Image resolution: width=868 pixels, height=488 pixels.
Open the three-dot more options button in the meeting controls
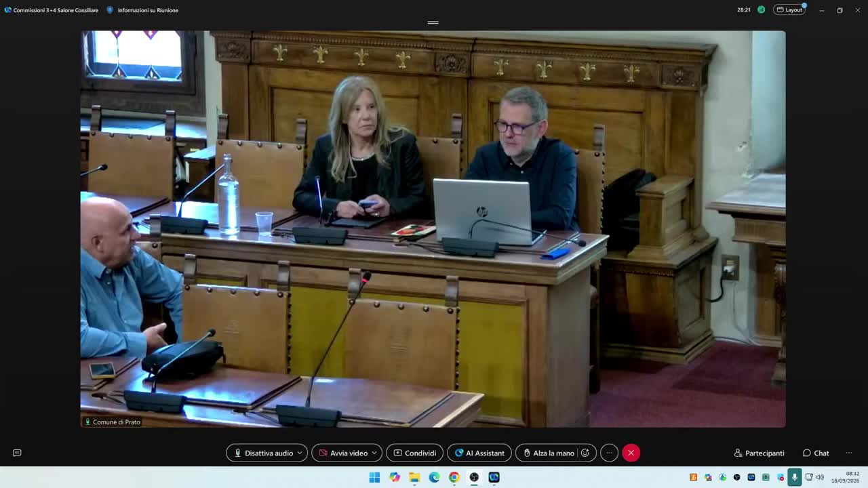click(x=609, y=453)
